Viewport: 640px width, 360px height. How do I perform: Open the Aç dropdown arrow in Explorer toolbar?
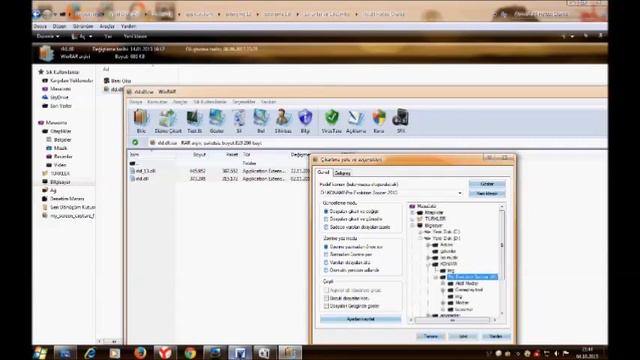coord(91,36)
